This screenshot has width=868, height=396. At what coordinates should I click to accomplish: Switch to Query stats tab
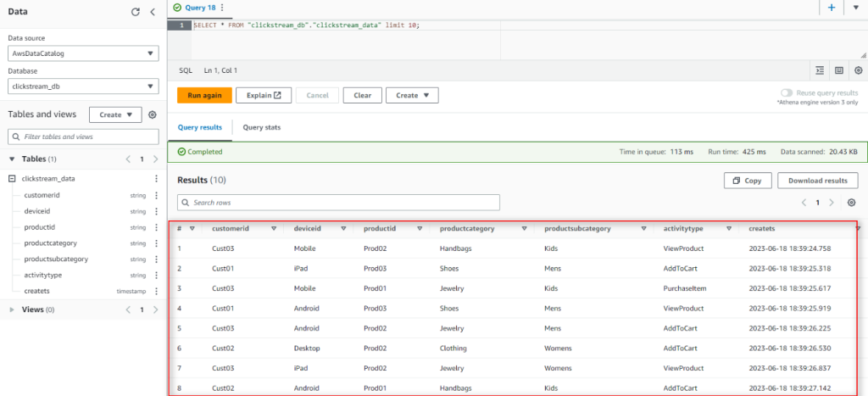(262, 127)
